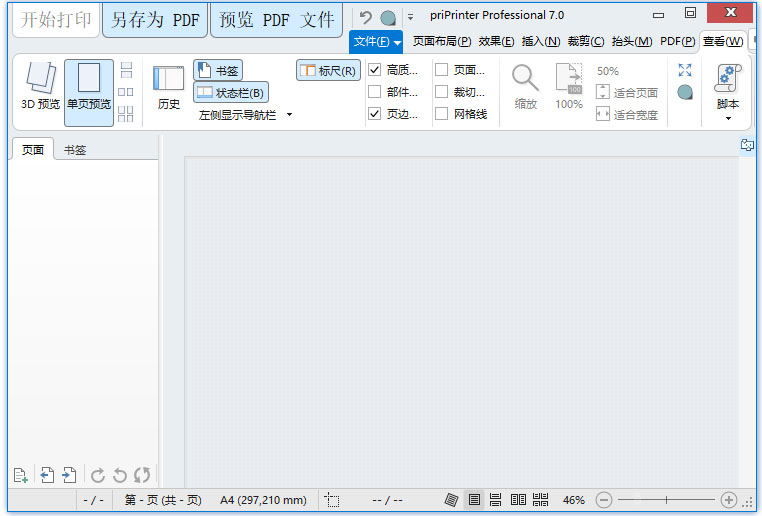Click the teal circle quick access icon
This screenshot has width=762, height=516.
[x=388, y=18]
